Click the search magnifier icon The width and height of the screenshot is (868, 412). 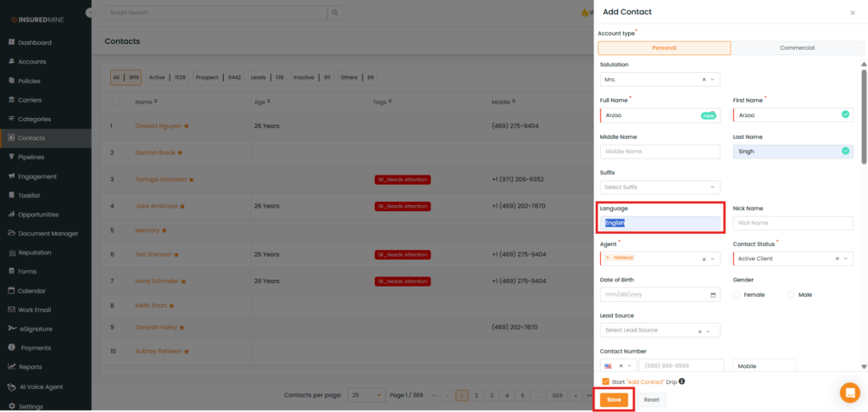click(x=336, y=13)
